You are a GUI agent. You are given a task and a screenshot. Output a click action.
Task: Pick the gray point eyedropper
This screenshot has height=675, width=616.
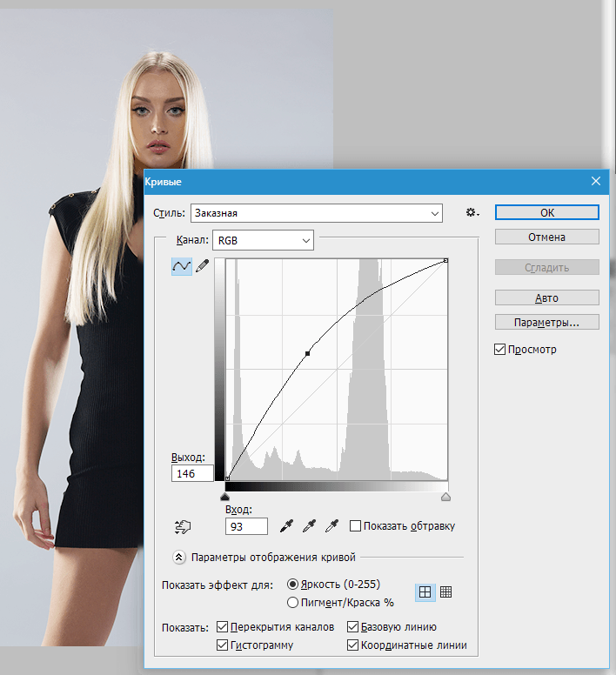pyautogui.click(x=309, y=525)
